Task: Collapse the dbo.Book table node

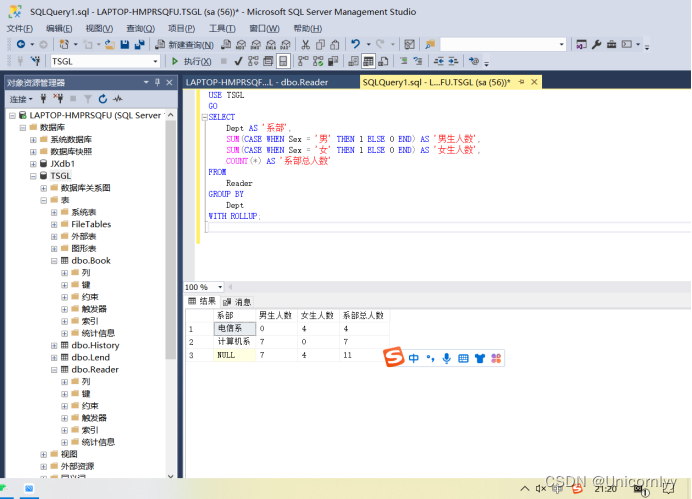Action: pos(54,261)
